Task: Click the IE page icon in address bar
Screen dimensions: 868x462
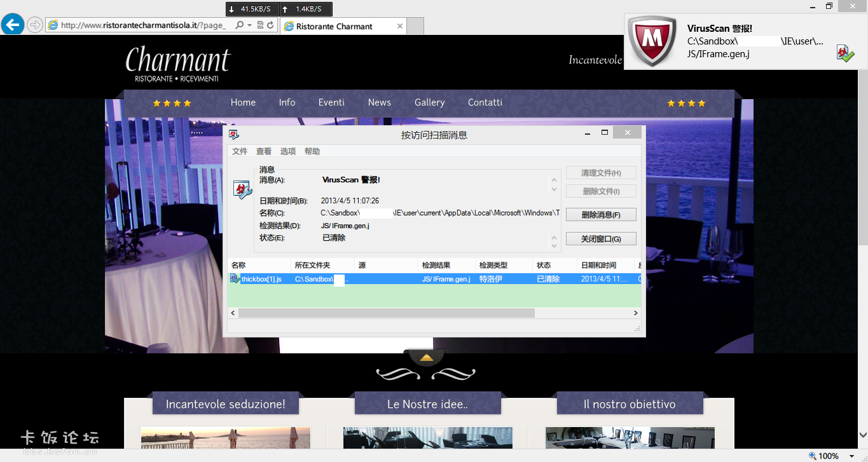Action: coord(53,25)
